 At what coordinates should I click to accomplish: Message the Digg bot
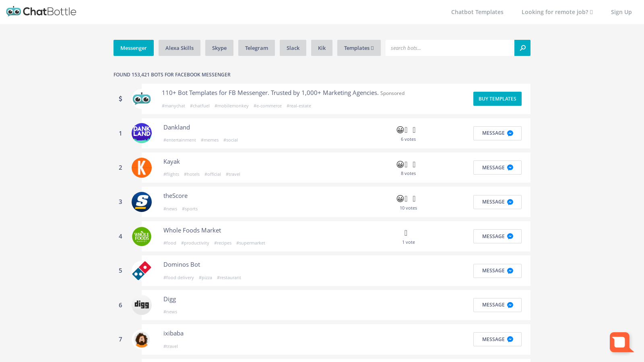[x=497, y=305]
